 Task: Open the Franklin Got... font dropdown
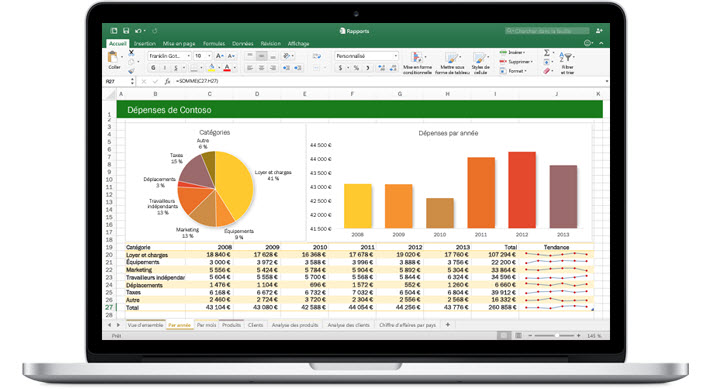pos(169,56)
